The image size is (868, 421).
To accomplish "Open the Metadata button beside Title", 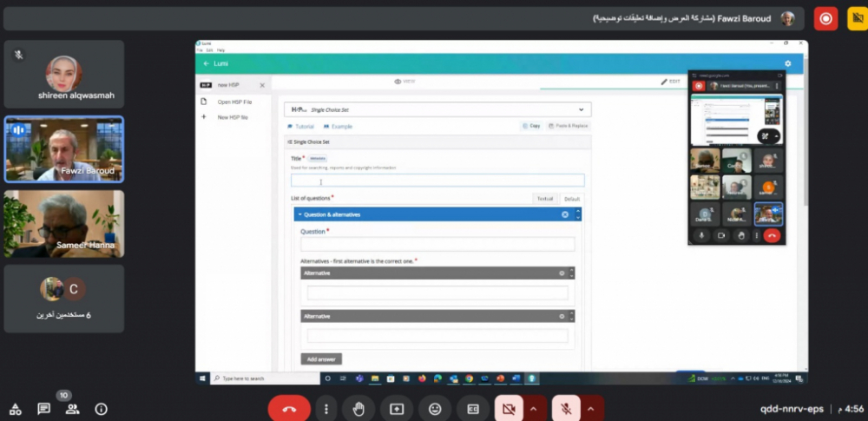I will tap(317, 159).
